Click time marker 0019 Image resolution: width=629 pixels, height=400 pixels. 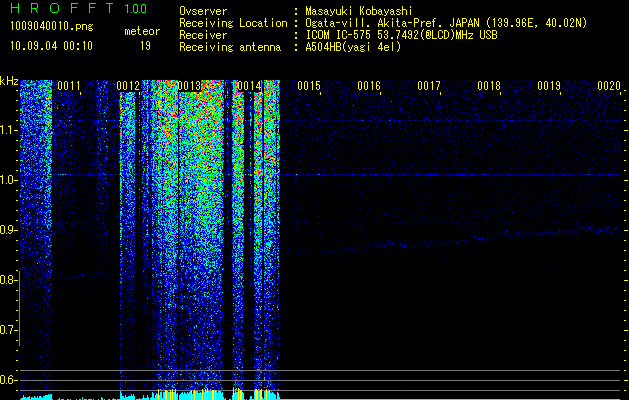549,86
